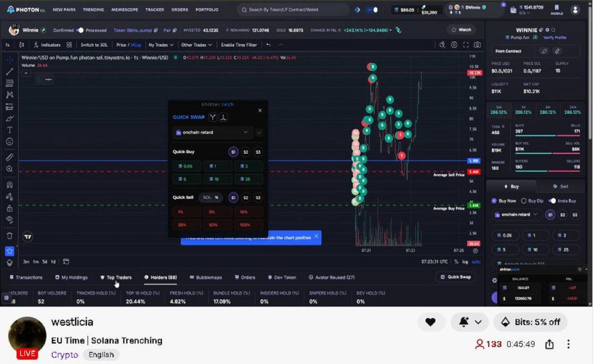Open chart settings gear icon

454,45
